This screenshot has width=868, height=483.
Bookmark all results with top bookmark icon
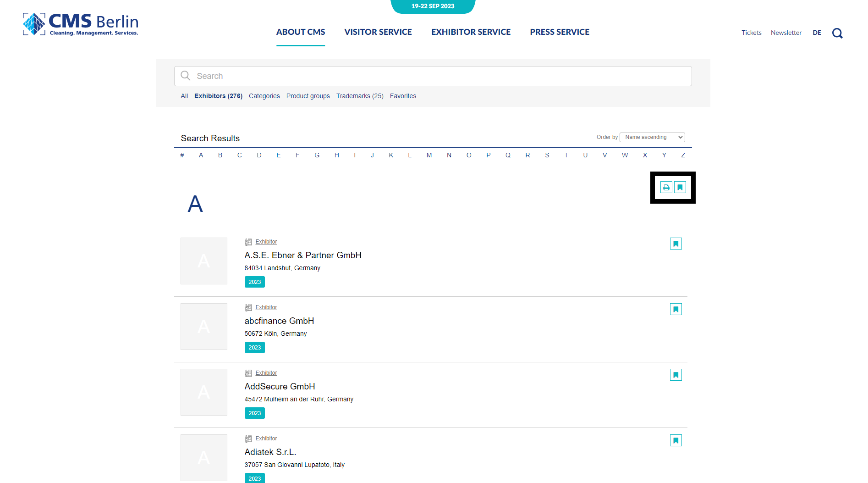point(680,187)
